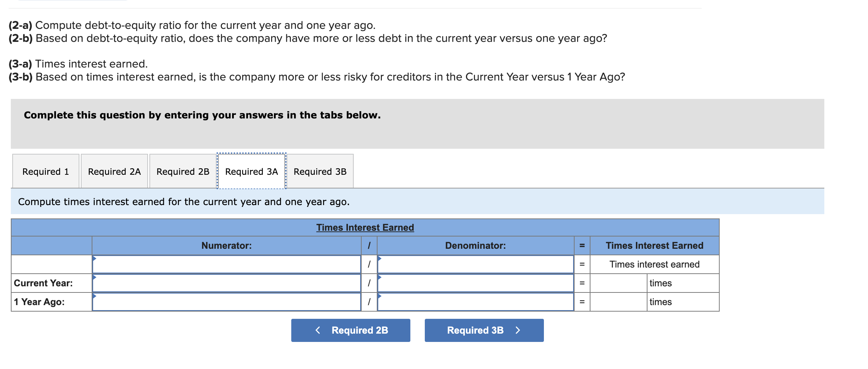Open the Required 3B tab
The image size is (868, 369).
[320, 172]
